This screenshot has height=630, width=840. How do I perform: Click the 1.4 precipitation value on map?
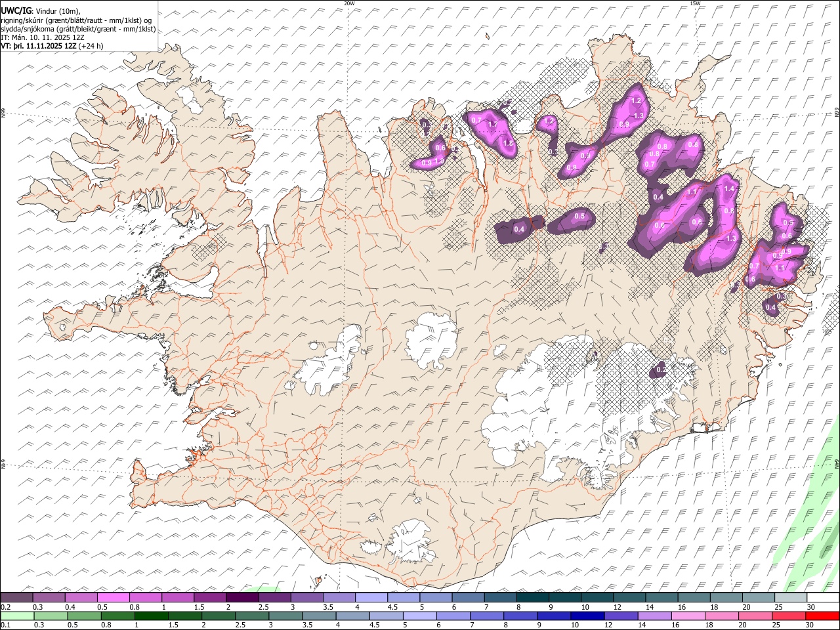coord(729,188)
